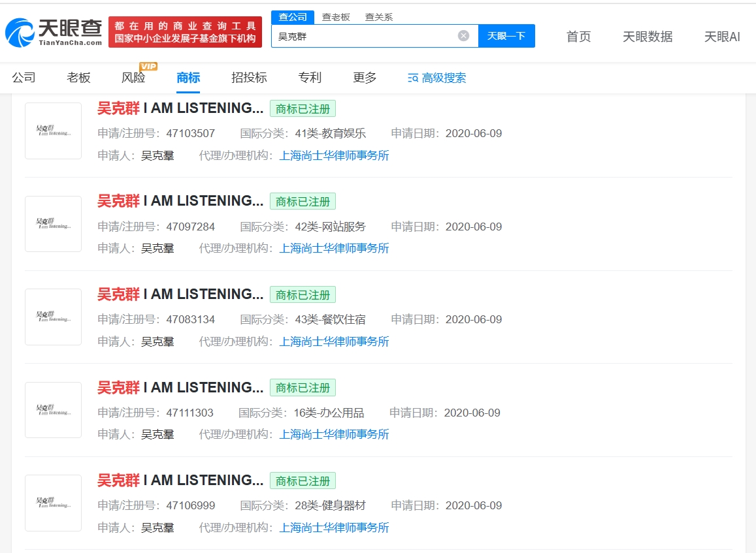The height and width of the screenshot is (553, 756).
Task: Open trademark thumbnail for registration 47083134
Action: pyautogui.click(x=53, y=317)
